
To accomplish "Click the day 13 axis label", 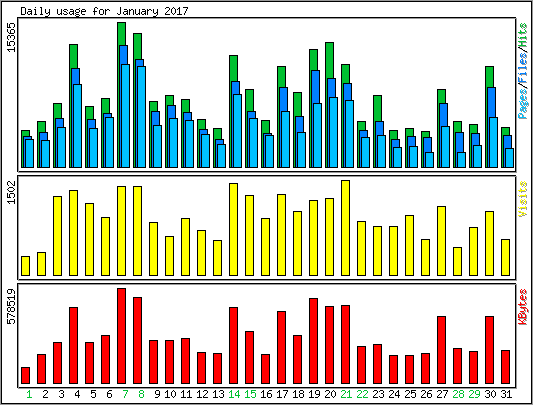I will click(x=218, y=394).
